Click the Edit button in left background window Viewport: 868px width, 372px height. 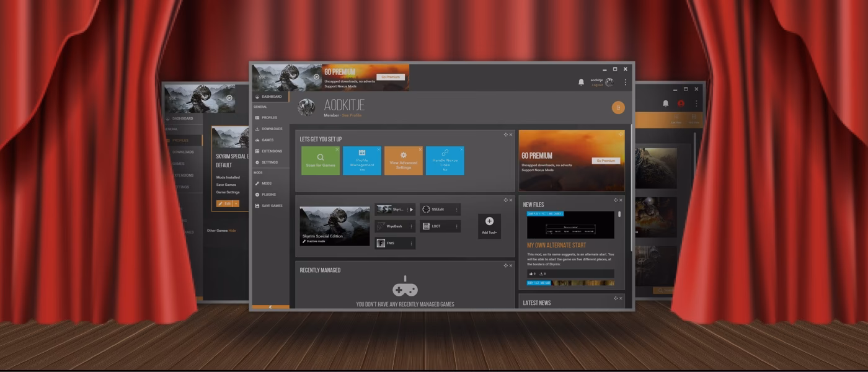point(224,203)
